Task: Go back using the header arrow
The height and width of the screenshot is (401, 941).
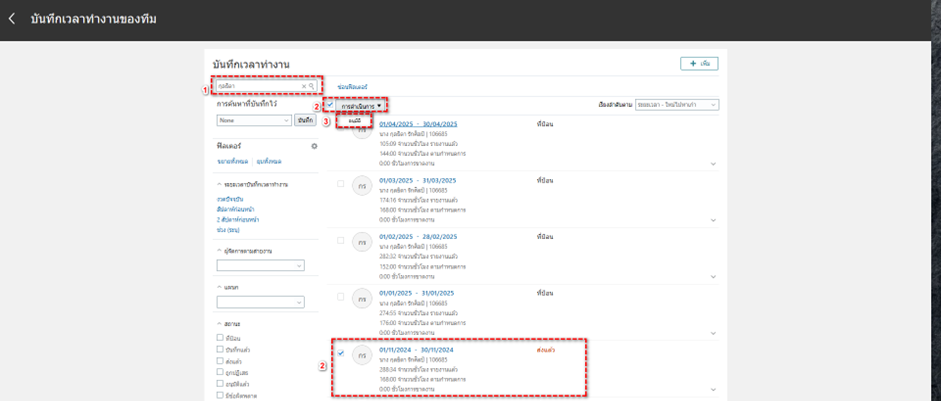Action: [x=12, y=19]
